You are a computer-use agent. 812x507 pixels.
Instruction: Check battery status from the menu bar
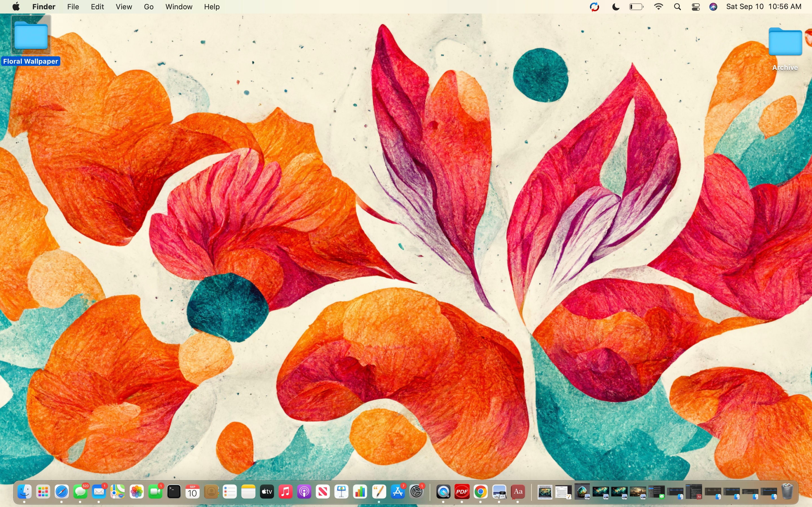636,6
